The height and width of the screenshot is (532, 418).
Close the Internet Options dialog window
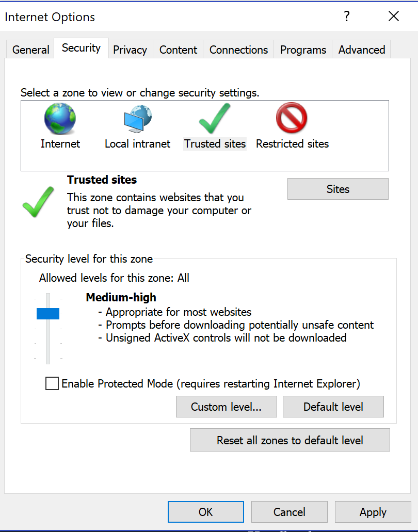click(x=394, y=17)
